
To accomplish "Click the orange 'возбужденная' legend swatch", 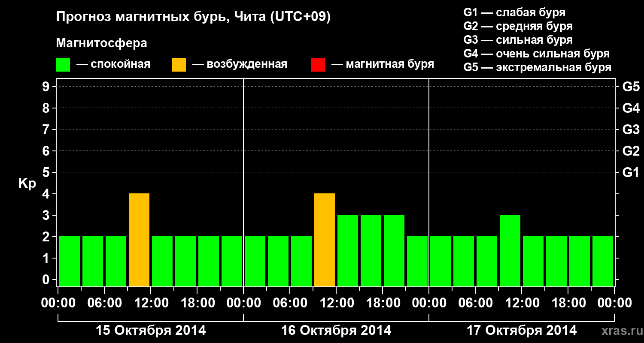I will click(179, 65).
